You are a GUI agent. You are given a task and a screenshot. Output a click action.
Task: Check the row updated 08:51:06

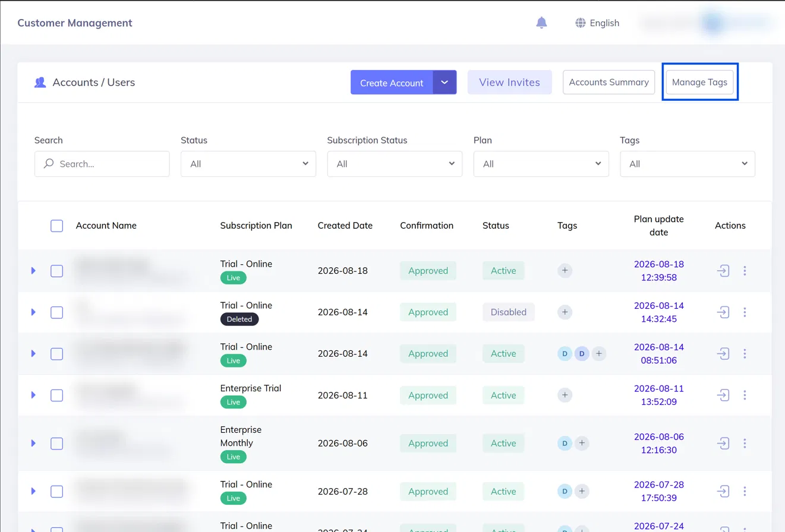(x=56, y=354)
